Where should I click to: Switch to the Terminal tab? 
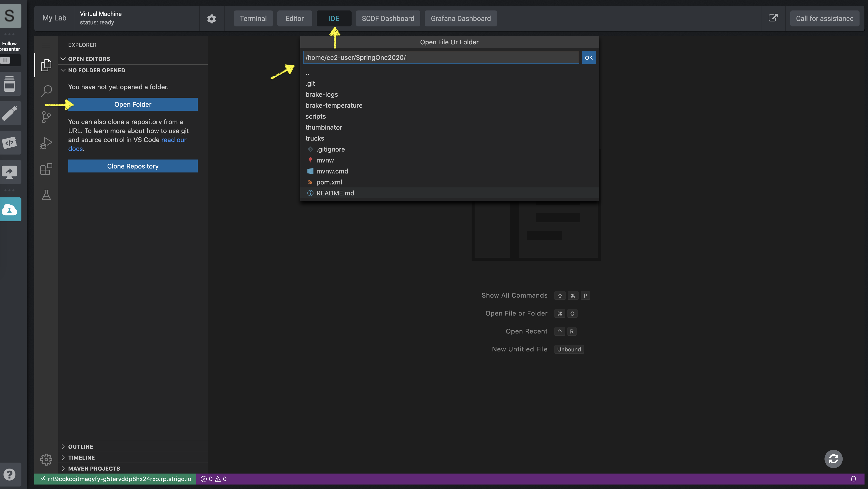point(253,18)
